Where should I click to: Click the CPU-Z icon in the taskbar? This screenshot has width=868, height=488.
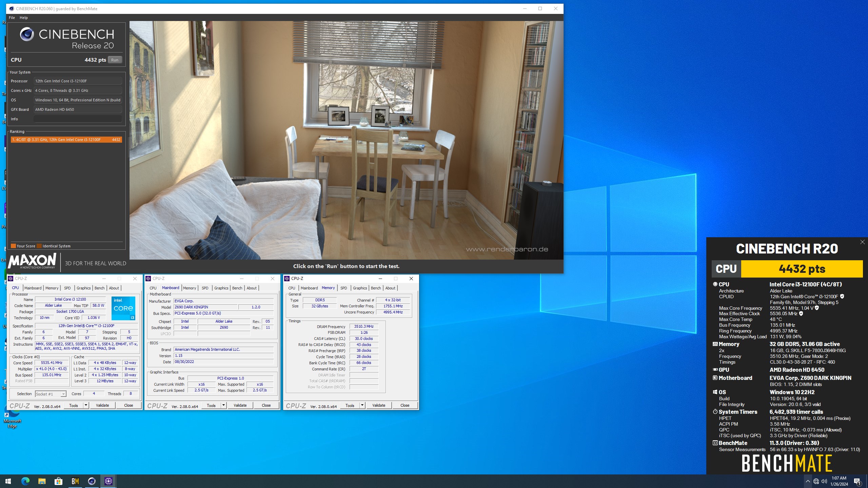pyautogui.click(x=108, y=481)
